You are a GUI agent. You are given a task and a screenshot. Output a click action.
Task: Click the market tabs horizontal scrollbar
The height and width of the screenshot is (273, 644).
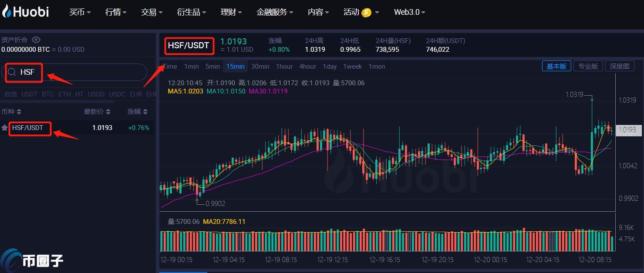point(57,102)
